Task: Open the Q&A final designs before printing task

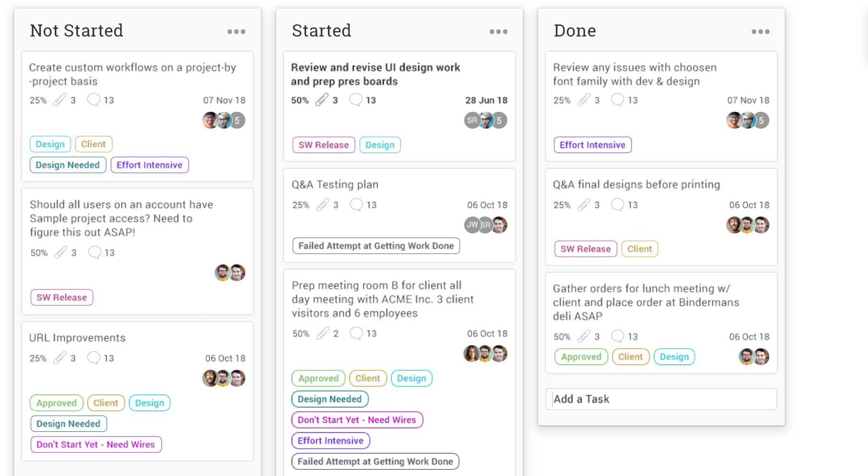Action: point(636,184)
